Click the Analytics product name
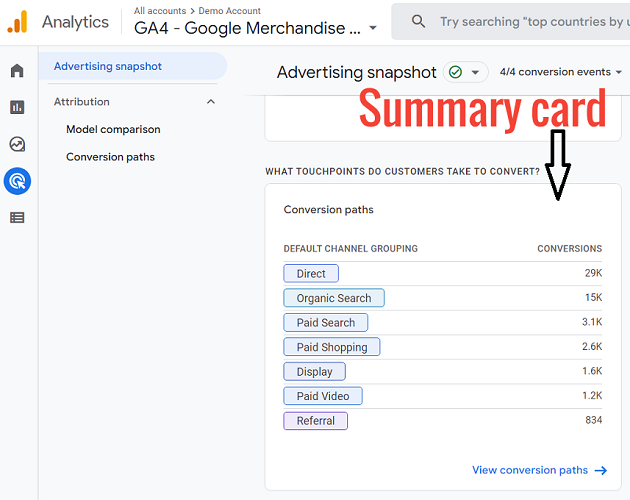 tap(76, 22)
